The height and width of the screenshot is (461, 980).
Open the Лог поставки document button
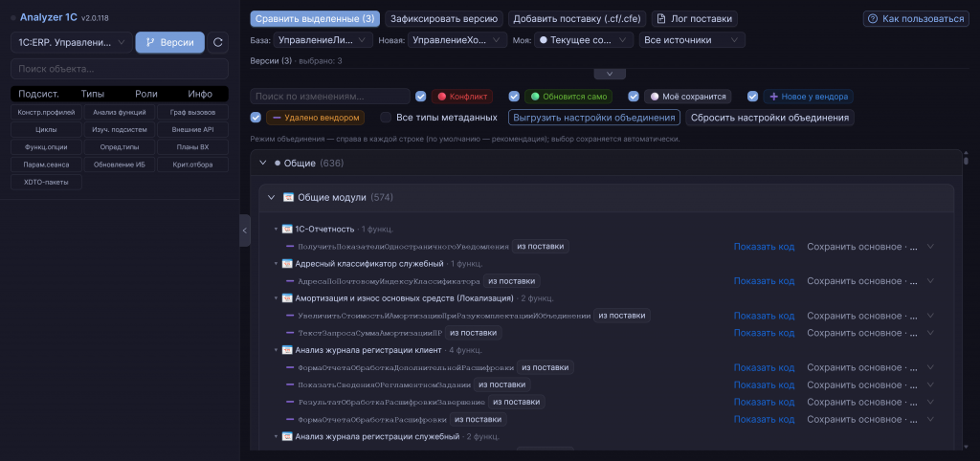pos(695,19)
